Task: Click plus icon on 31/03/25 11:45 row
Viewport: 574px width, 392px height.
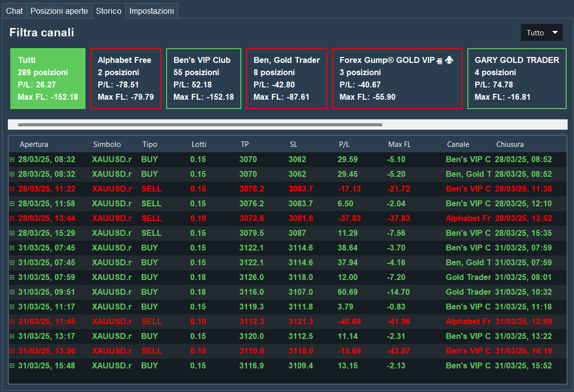Action: [x=12, y=322]
